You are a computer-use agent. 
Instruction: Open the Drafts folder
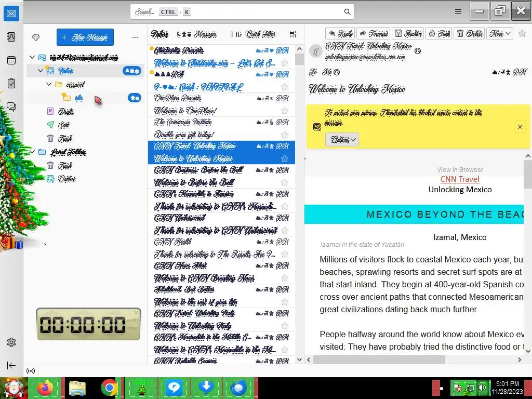[x=86, y=111]
